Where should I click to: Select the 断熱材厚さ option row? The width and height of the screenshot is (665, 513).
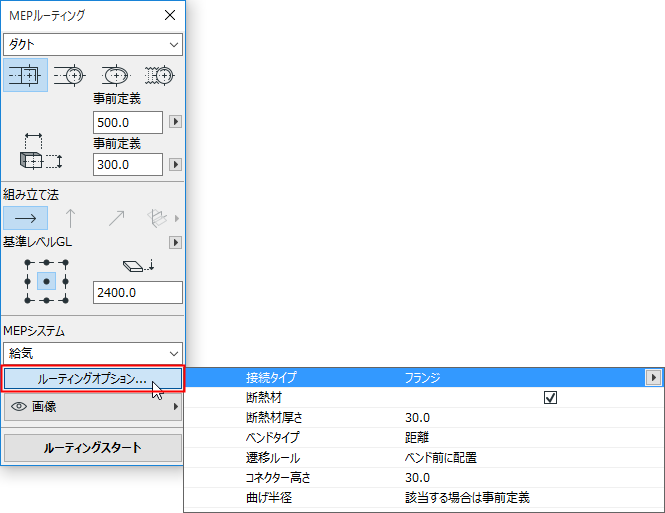[424, 418]
